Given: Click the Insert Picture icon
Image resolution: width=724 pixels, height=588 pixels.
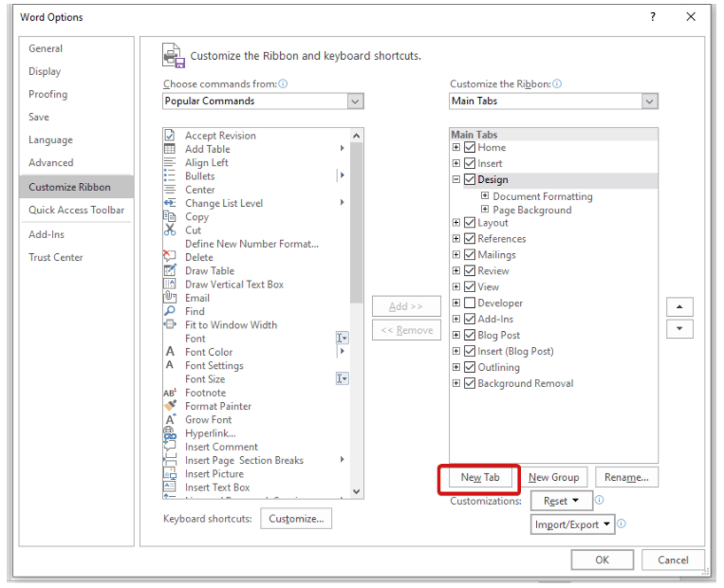Looking at the screenshot, I should click(x=170, y=473).
